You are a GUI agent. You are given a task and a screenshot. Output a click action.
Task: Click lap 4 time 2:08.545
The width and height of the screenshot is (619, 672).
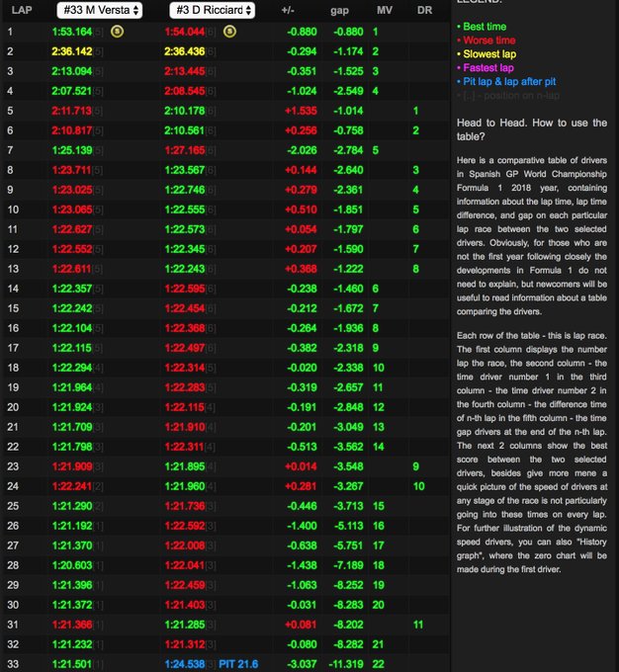(185, 91)
